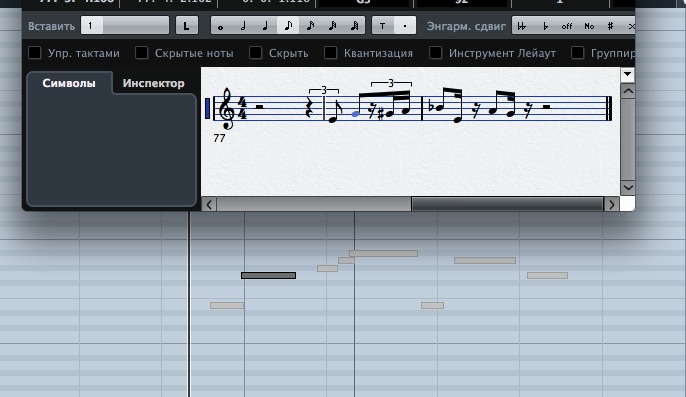Select the thirty-second note value
The image size is (686, 397).
click(333, 26)
